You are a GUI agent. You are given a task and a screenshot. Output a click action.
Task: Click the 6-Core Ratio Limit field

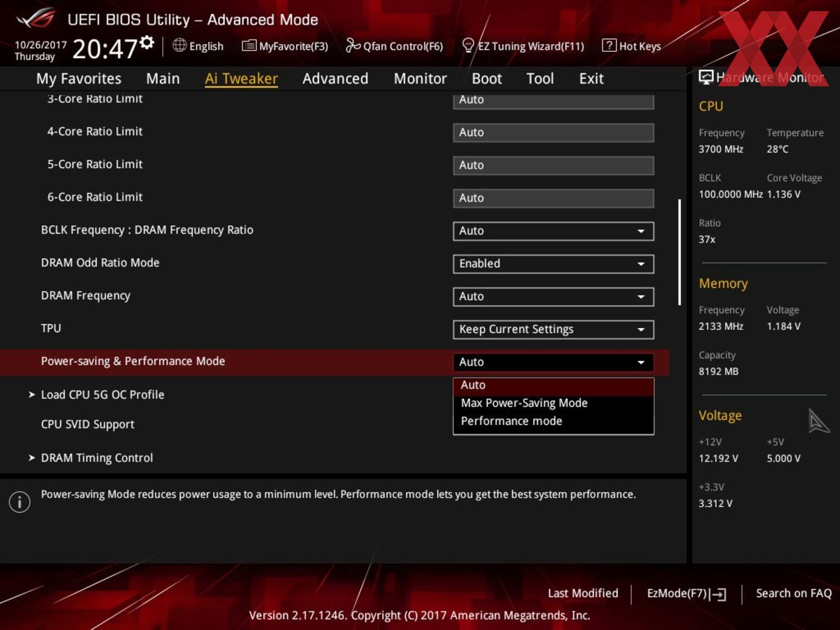(553, 198)
